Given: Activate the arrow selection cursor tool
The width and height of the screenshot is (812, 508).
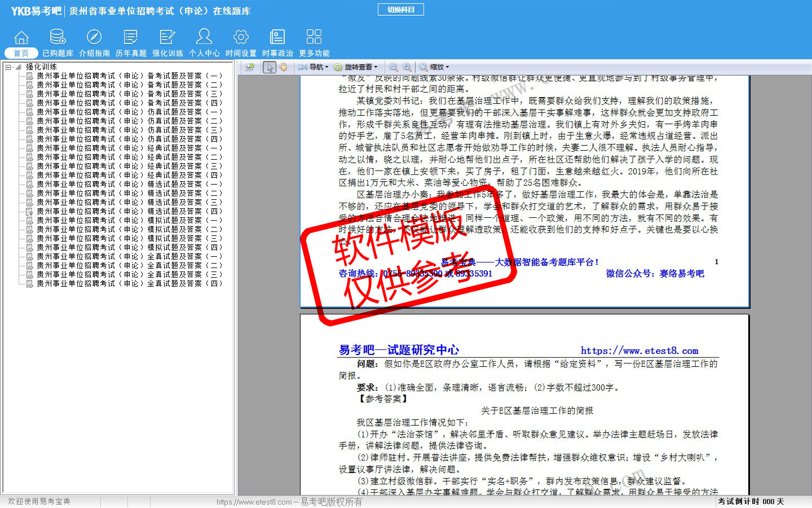Looking at the screenshot, I should [270, 67].
